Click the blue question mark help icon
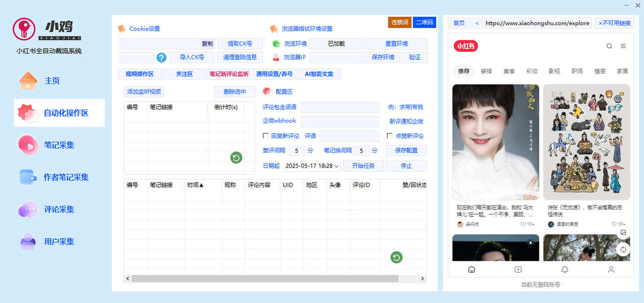The width and height of the screenshot is (644, 303). (162, 57)
